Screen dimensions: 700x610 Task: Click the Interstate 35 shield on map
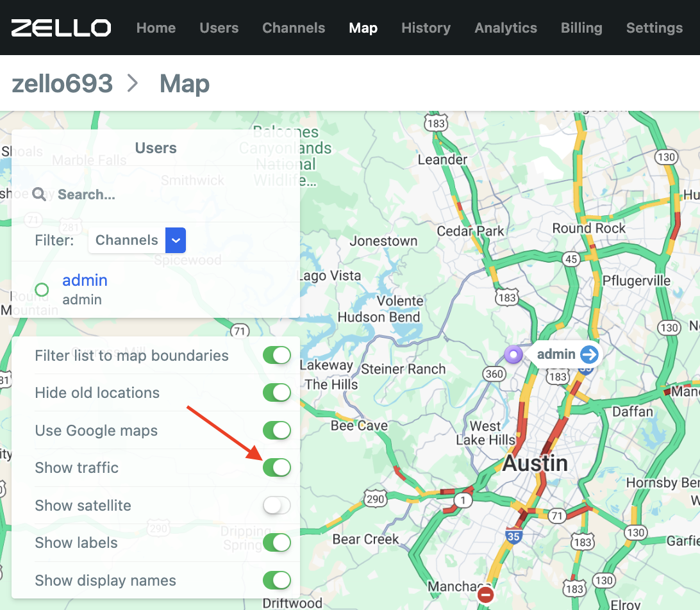pos(513,535)
